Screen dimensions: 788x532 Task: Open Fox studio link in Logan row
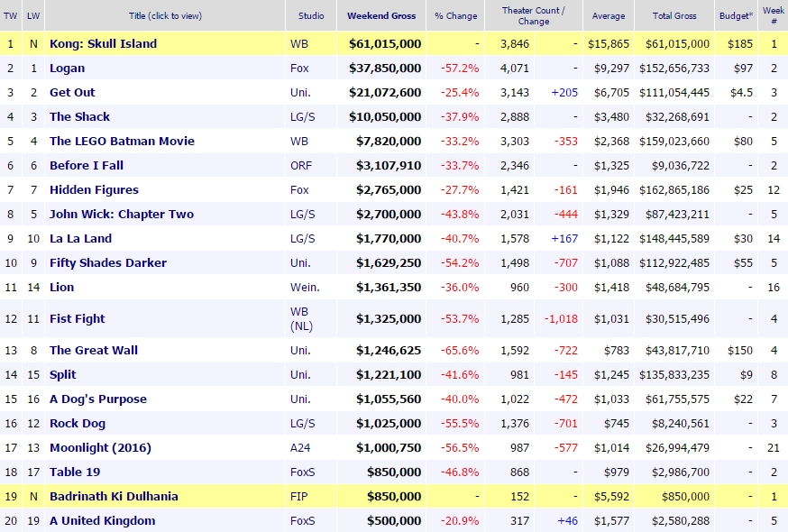click(299, 68)
